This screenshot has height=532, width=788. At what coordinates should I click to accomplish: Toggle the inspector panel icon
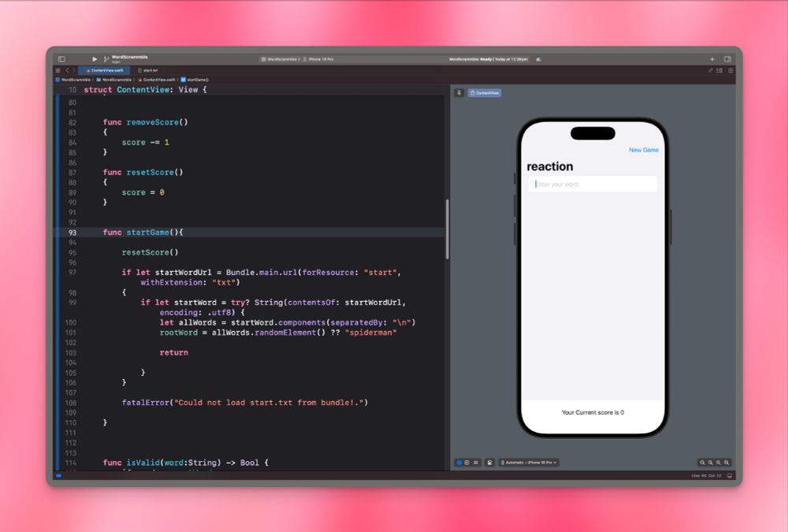pyautogui.click(x=727, y=59)
